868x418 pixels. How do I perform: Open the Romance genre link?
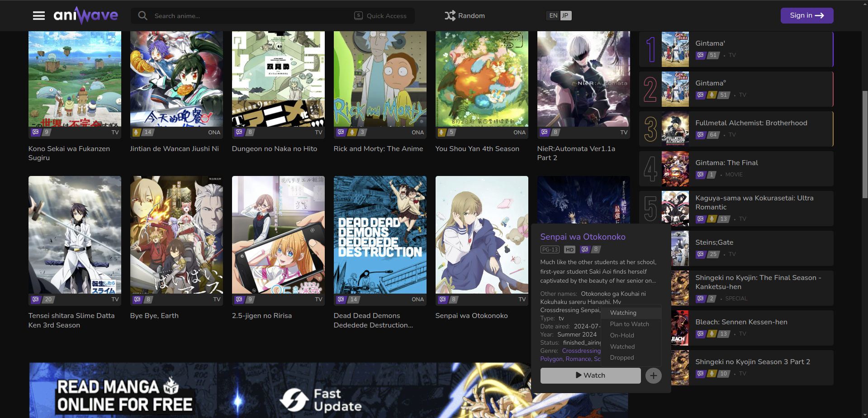(x=578, y=359)
